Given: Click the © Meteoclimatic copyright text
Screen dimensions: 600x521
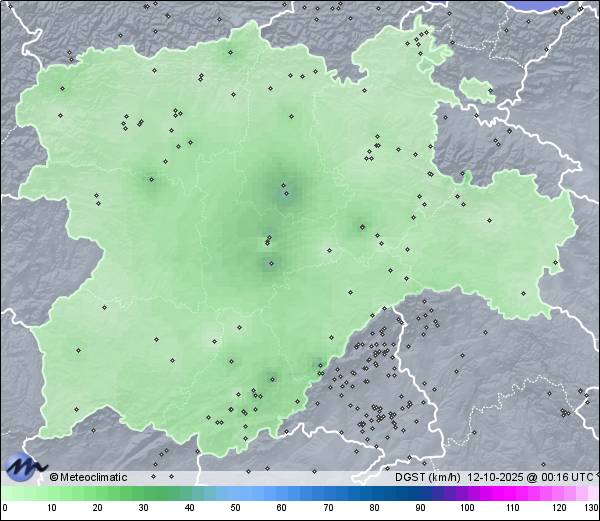Looking at the screenshot, I should [88, 477].
